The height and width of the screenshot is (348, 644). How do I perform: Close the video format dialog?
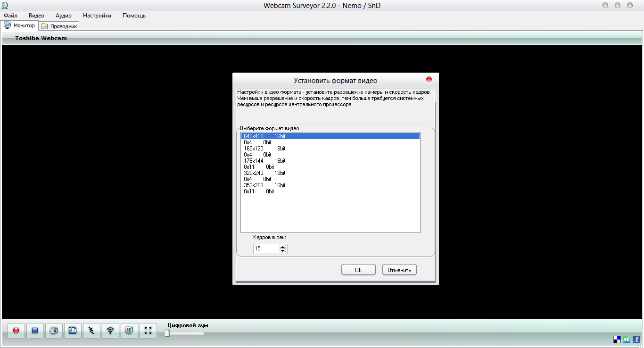coord(429,79)
